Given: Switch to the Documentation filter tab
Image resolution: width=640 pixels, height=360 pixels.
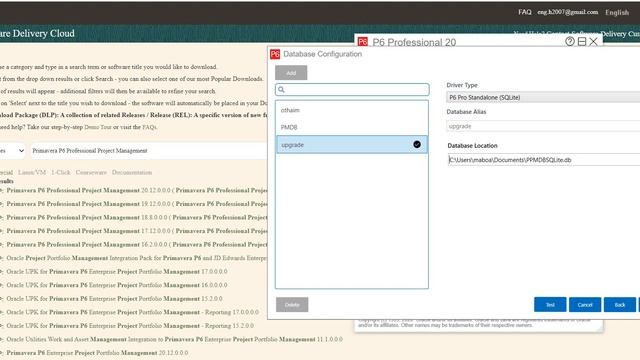Looking at the screenshot, I should click(132, 172).
